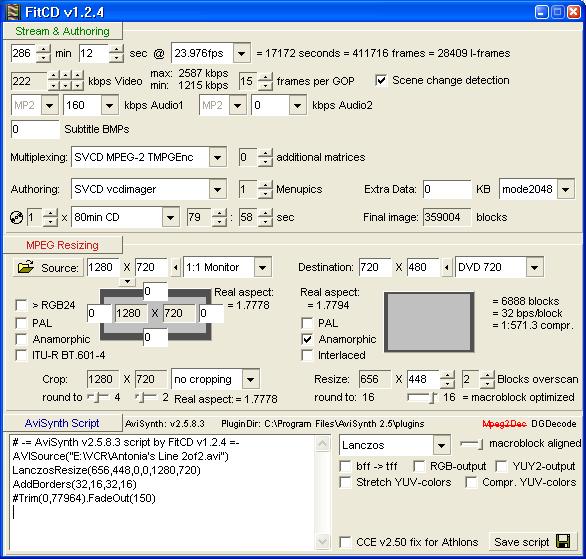Viewport: 586px width, 559px height.
Task: Click the CD disc count icon
Action: [16, 217]
